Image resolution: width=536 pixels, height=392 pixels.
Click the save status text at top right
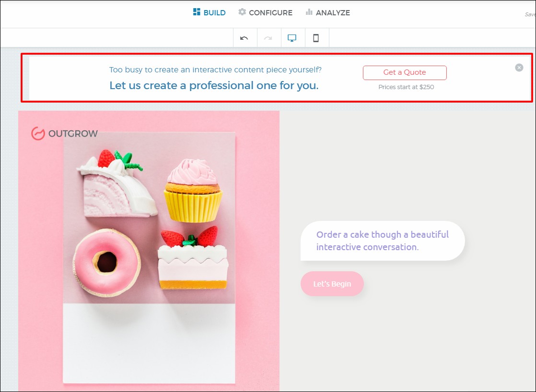(529, 14)
